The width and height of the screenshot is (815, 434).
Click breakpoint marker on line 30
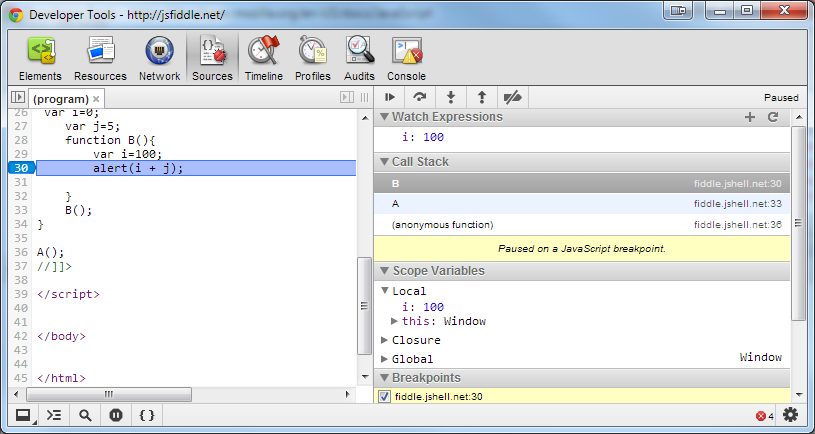[x=21, y=168]
